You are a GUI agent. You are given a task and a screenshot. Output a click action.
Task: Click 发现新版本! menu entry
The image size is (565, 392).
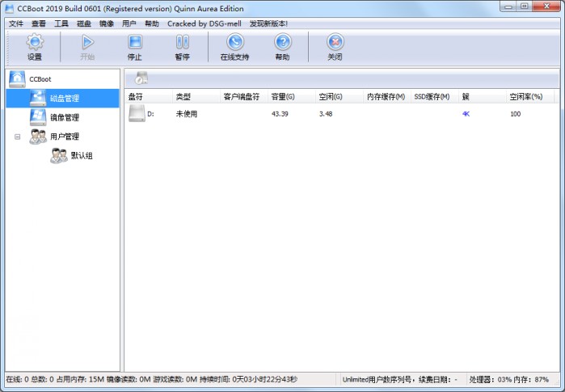(268, 23)
